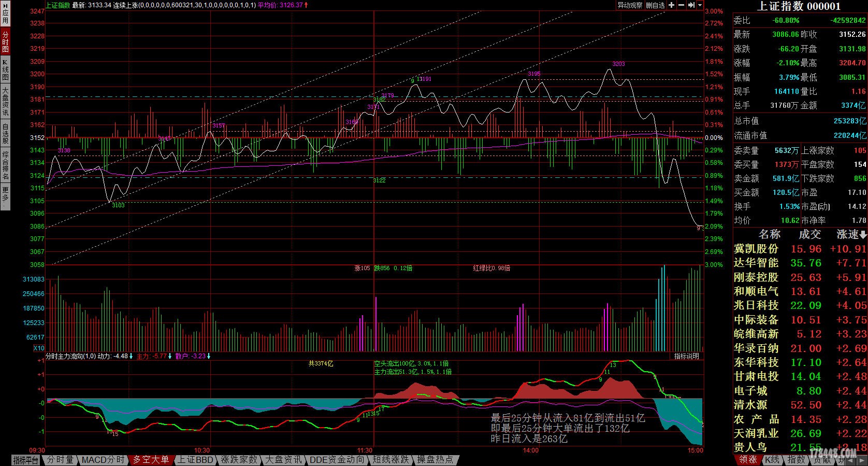Switch to the 涨跌家数 indicator tab

[239, 460]
